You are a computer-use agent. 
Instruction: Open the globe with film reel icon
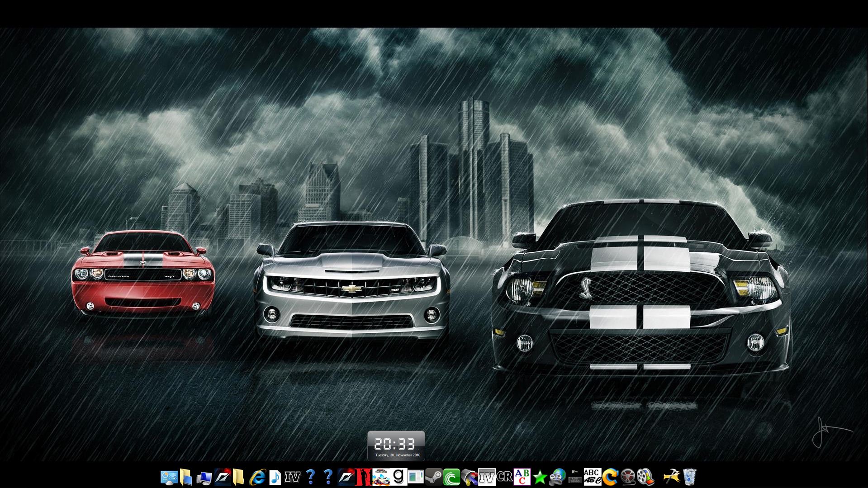557,477
